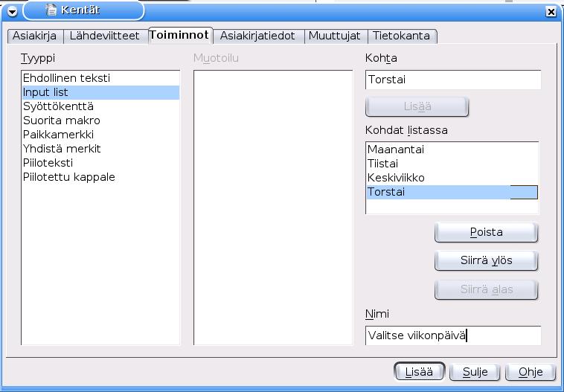
Task: Go to the Asiakirjatiedot tab
Action: tap(257, 36)
